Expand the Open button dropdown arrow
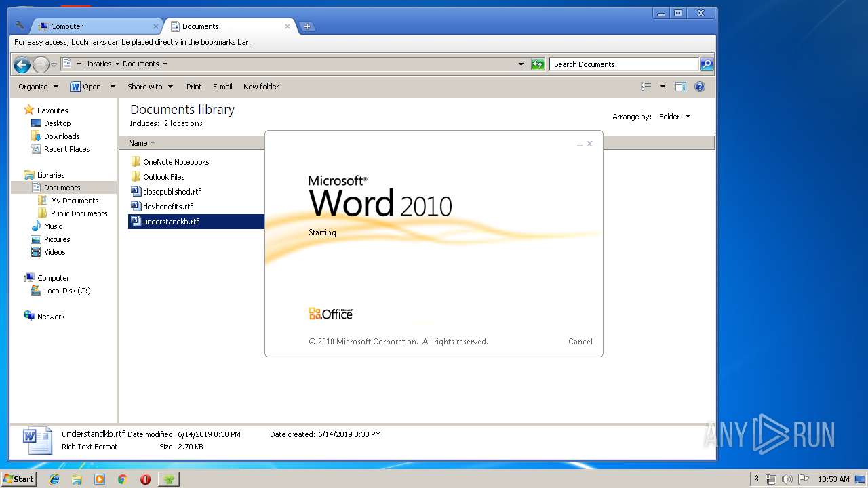The image size is (868, 488). coord(113,87)
